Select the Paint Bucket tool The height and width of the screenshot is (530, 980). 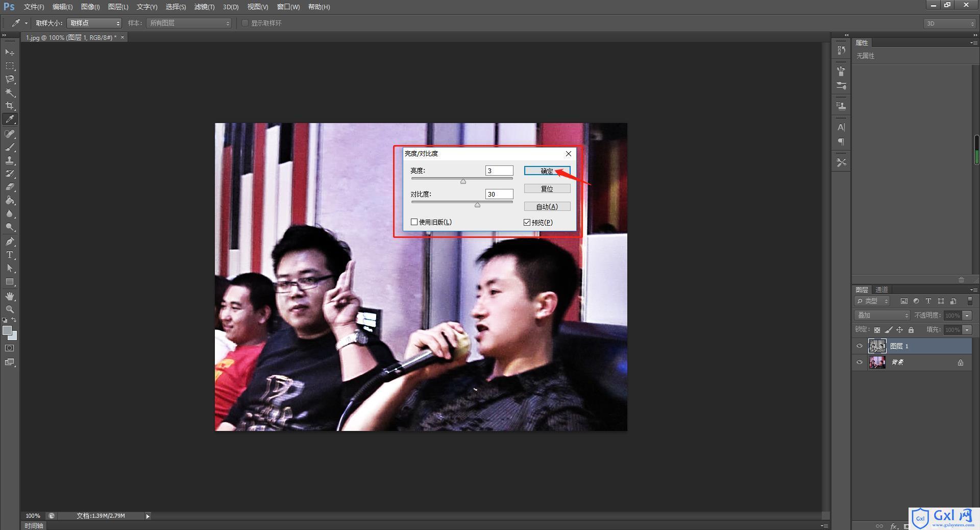click(10, 200)
